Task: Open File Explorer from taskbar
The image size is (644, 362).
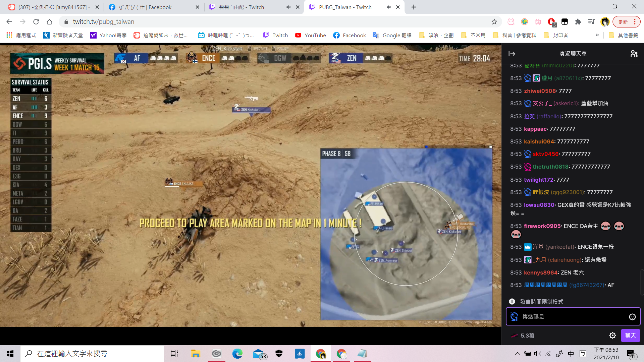Action: 196,354
